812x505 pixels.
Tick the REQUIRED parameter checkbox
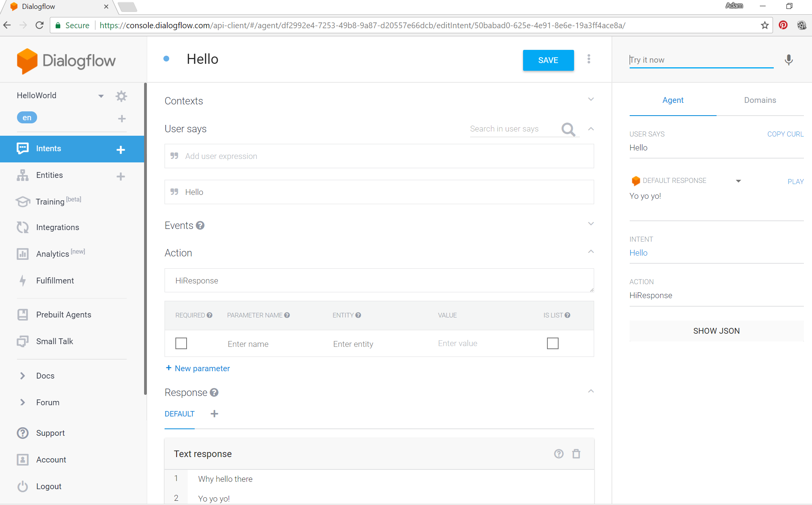click(x=181, y=343)
